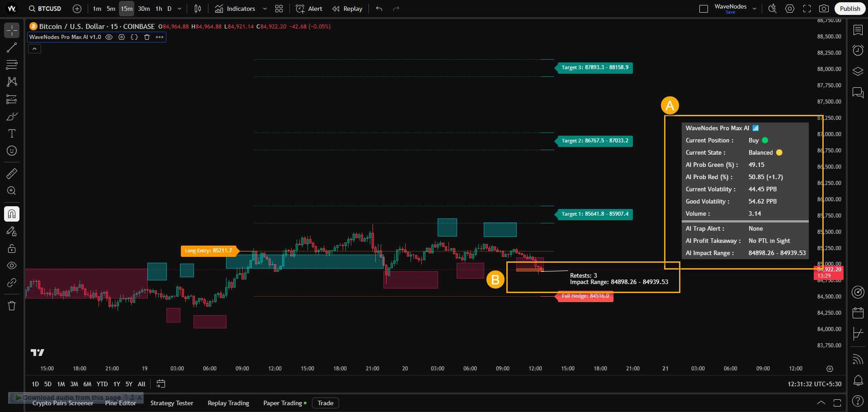Hide the WaveNodes Pro Max AI indicator
Viewport: 868px width, 412px height.
[109, 37]
